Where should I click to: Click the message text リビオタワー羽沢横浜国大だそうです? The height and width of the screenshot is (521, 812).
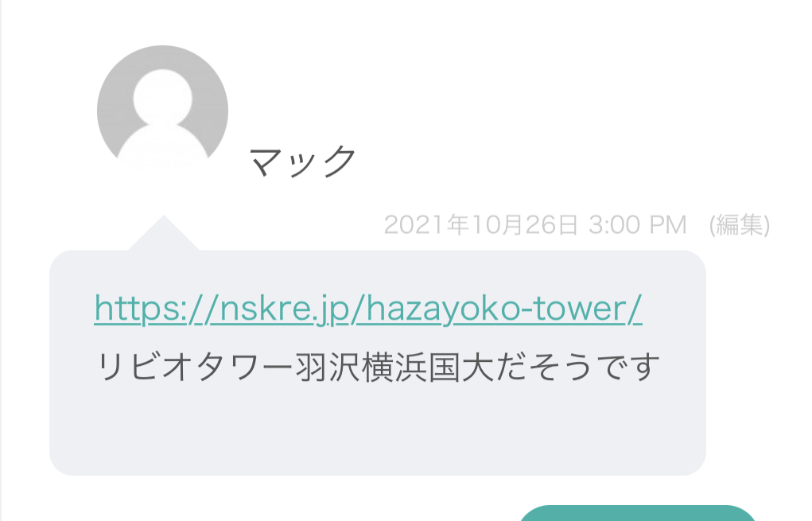[x=378, y=367]
